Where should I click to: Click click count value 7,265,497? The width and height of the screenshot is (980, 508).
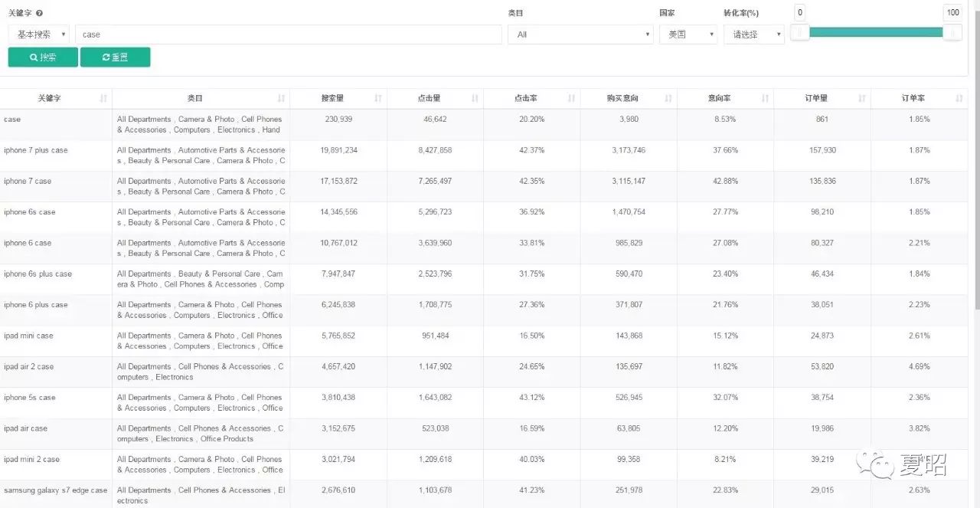click(435, 181)
